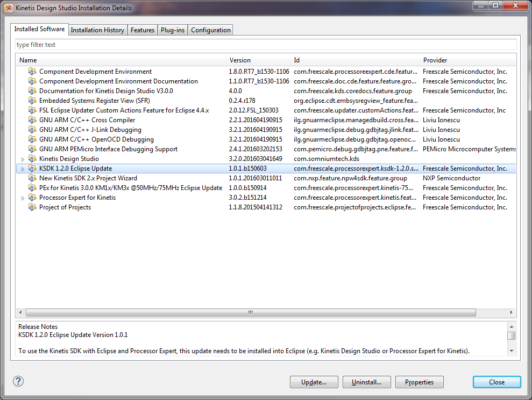Maximize the Installation Details window

(495, 5)
